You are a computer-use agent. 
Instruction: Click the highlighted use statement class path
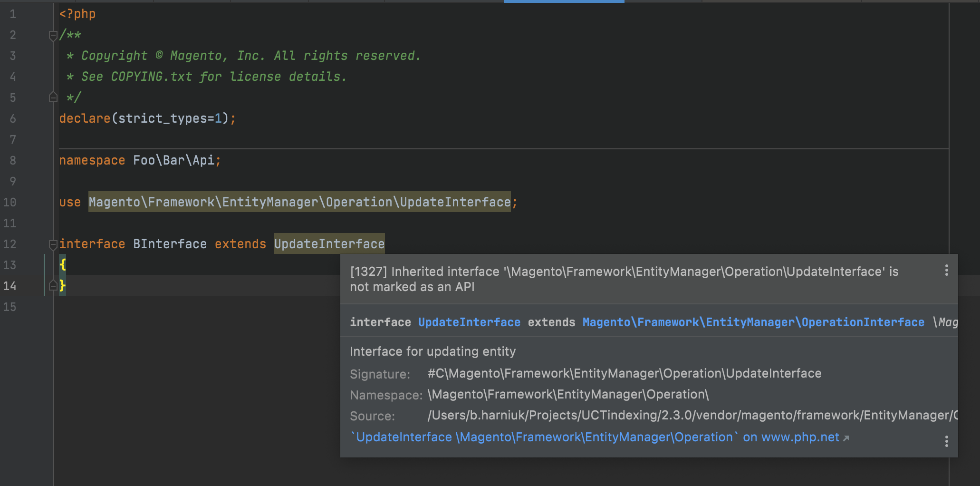299,202
